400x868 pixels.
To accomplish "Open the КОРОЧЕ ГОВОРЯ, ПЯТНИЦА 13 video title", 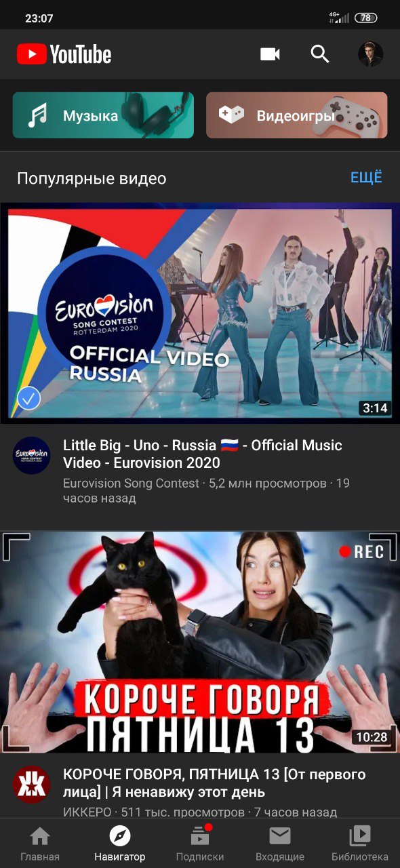I will [214, 783].
